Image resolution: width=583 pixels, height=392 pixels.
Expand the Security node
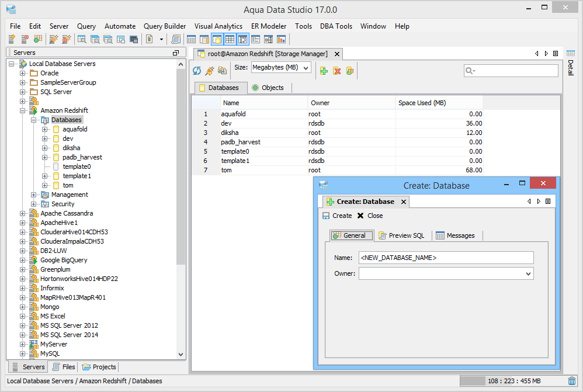tap(33, 204)
